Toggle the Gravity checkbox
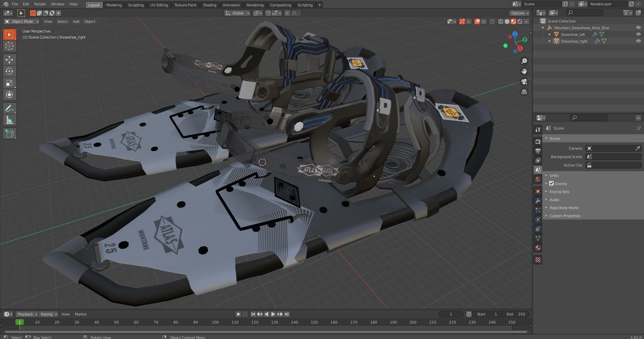Image resolution: width=644 pixels, height=339 pixels. (551, 183)
